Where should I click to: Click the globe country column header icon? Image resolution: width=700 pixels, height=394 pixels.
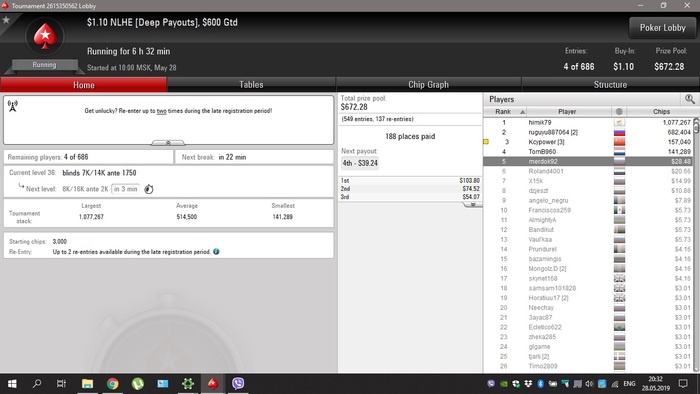[x=619, y=112]
